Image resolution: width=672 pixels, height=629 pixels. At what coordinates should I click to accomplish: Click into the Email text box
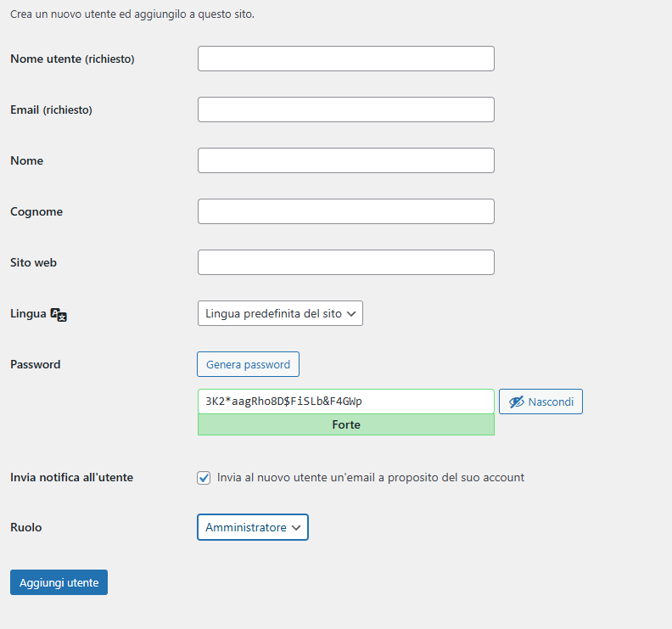click(x=345, y=110)
